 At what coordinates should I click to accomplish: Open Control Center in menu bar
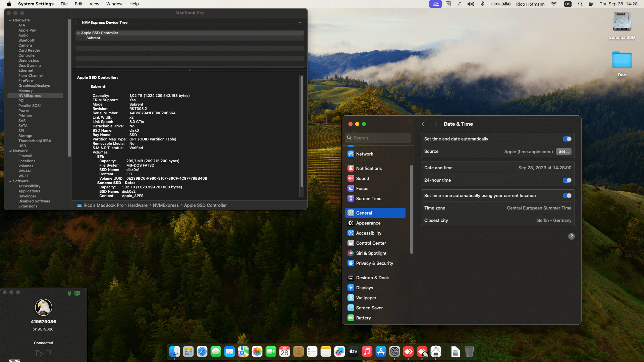pos(591,4)
